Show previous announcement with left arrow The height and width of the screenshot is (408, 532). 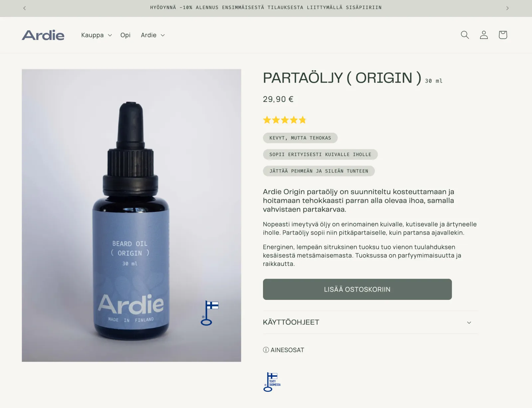25,8
